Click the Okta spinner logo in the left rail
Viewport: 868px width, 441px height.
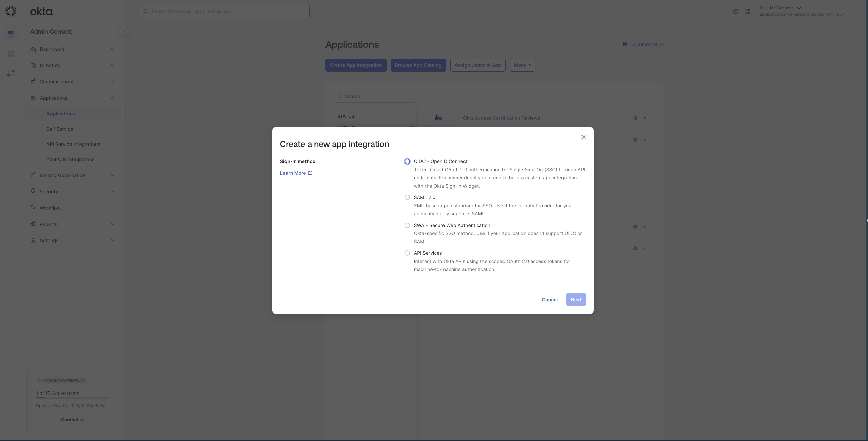tap(11, 11)
